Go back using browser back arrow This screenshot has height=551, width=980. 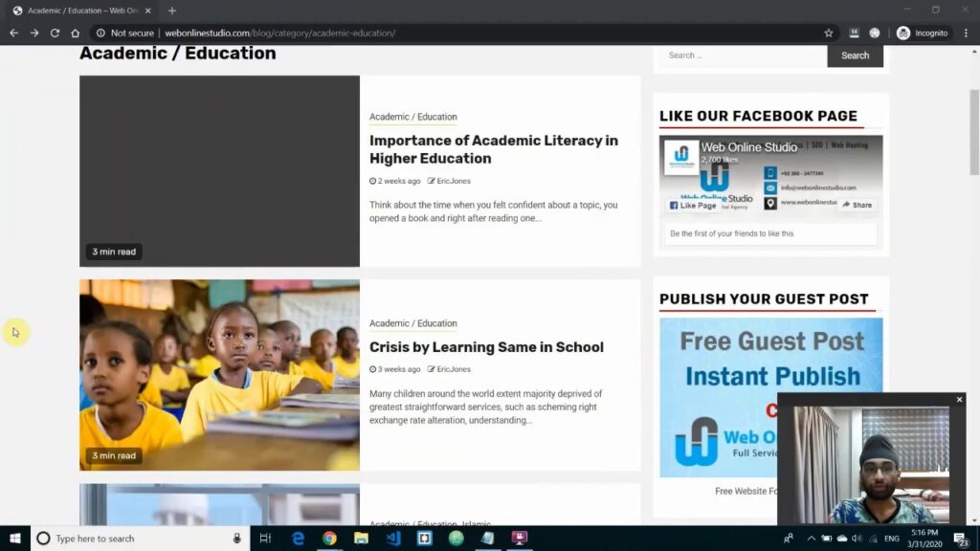13,33
